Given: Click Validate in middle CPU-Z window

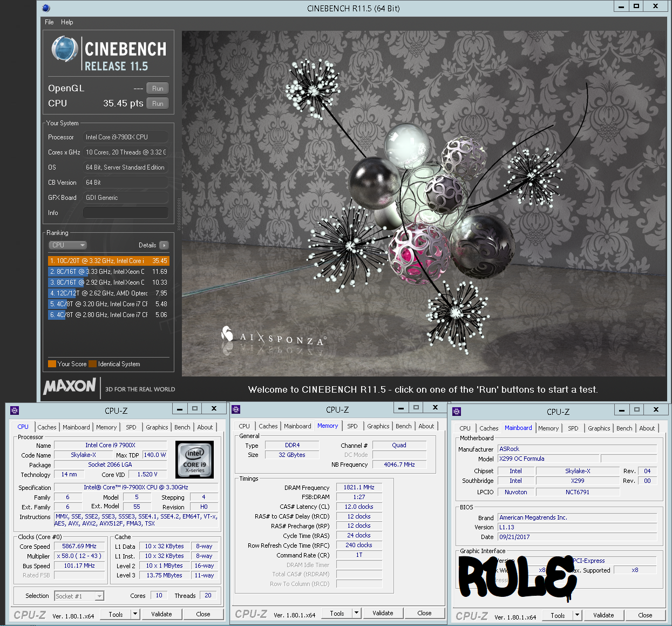Looking at the screenshot, I should (383, 614).
